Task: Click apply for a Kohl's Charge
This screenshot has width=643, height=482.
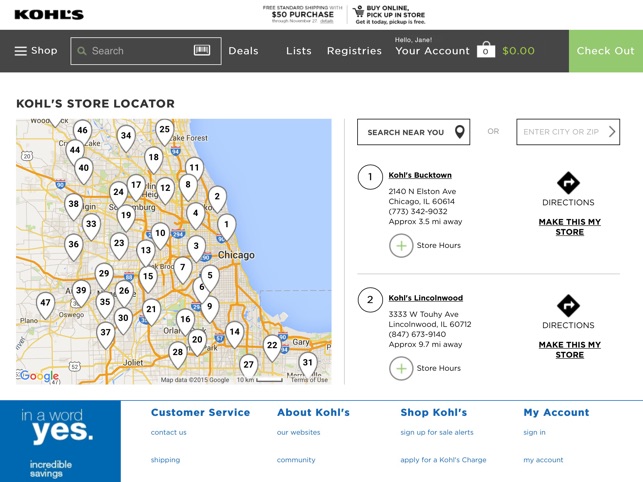Action: [443, 460]
